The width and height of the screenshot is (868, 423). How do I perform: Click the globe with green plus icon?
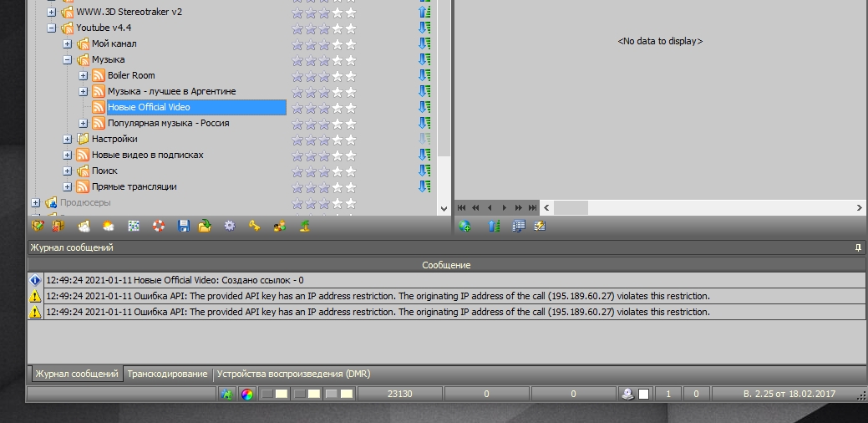tap(465, 226)
